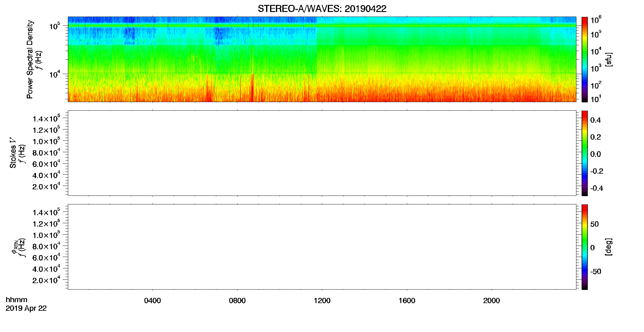The width and height of the screenshot is (644, 332).
Task: Click the empty phi RTN bottom panel
Action: (x=322, y=247)
